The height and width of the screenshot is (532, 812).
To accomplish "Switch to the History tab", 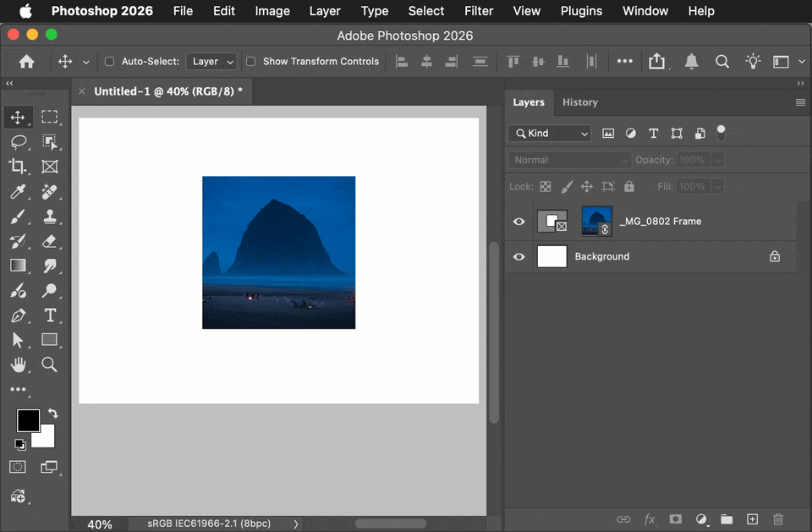I will [580, 102].
